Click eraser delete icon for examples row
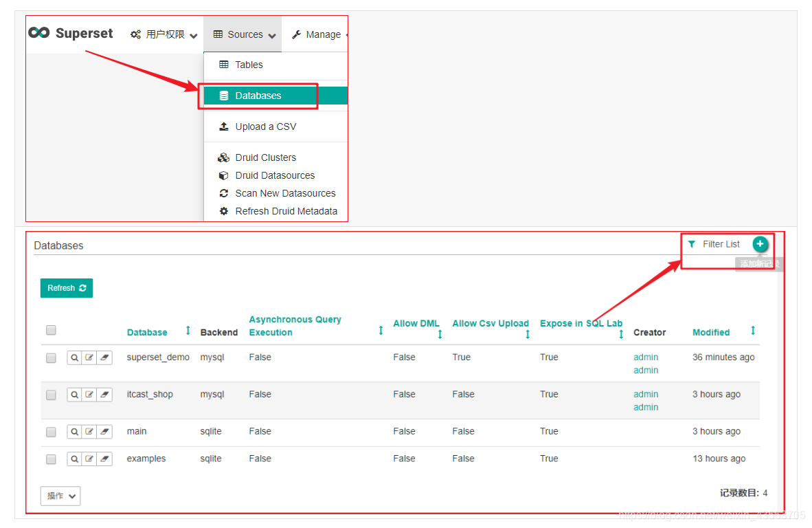The height and width of the screenshot is (528, 812). [104, 459]
